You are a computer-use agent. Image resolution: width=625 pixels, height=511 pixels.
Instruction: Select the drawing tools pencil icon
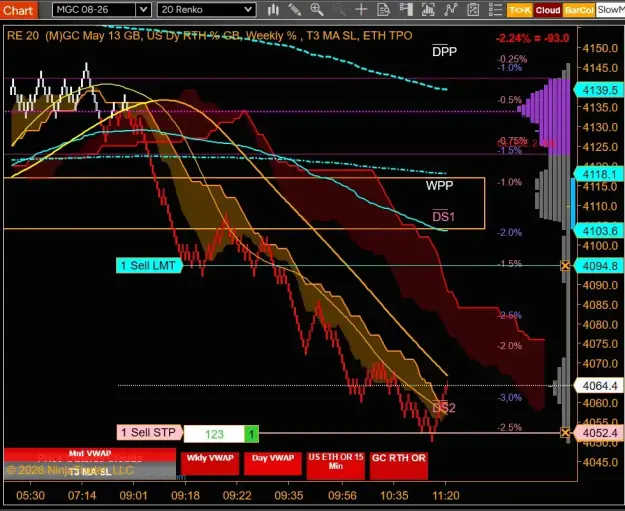pyautogui.click(x=295, y=10)
